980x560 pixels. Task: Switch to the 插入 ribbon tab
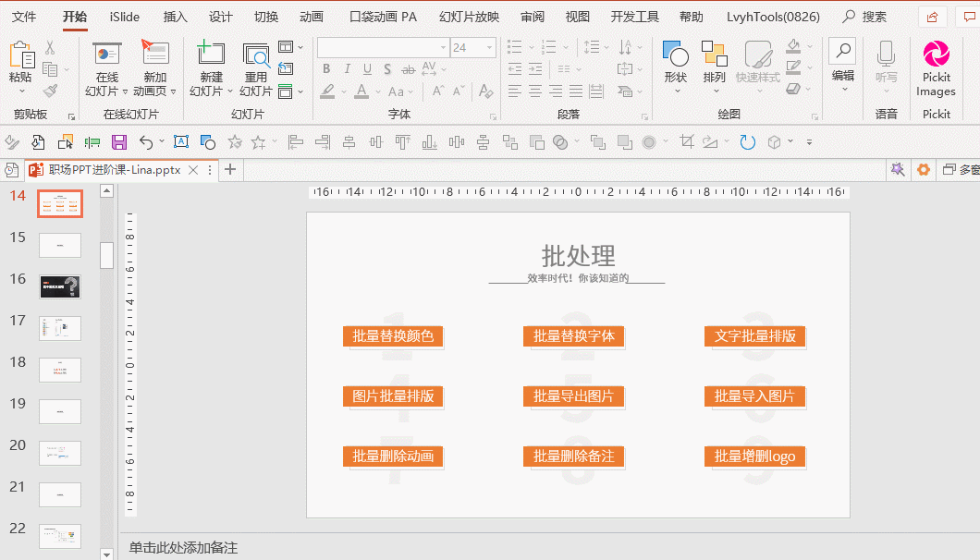[175, 17]
